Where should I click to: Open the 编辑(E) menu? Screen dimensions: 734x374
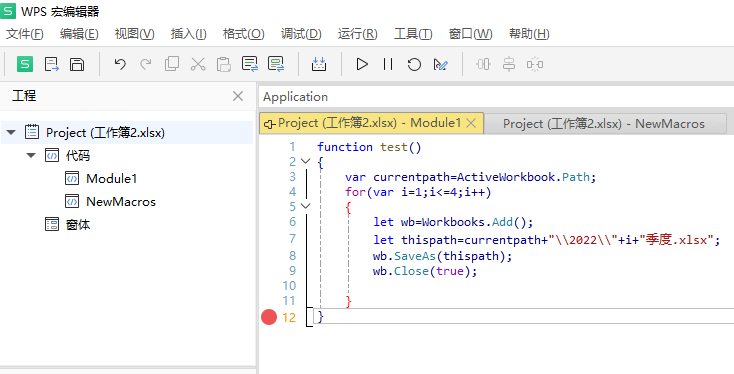pyautogui.click(x=79, y=34)
